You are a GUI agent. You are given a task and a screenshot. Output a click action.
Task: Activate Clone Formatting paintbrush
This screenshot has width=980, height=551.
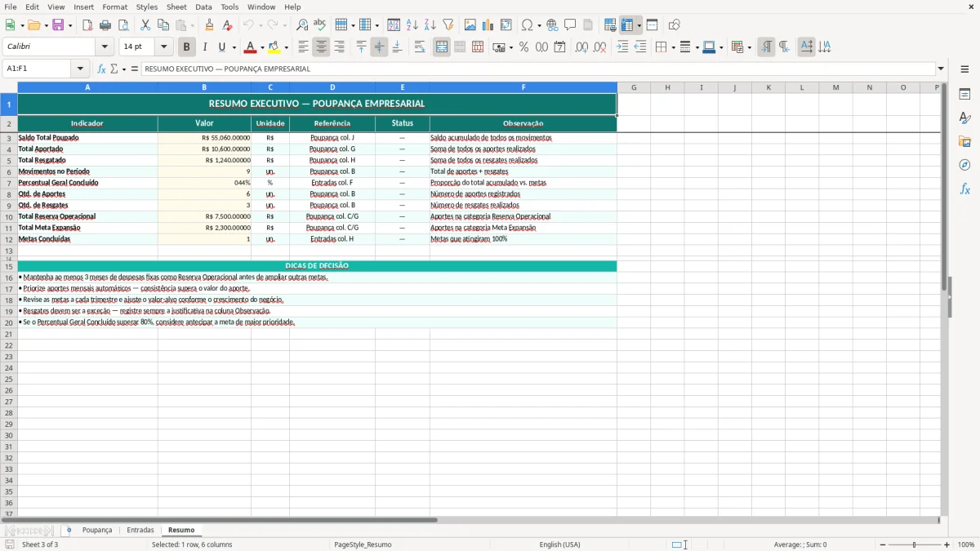click(210, 25)
